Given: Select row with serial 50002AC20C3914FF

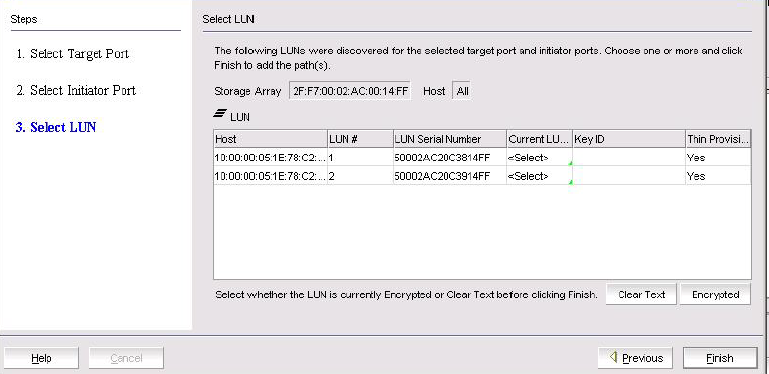Looking at the screenshot, I should (x=482, y=176).
